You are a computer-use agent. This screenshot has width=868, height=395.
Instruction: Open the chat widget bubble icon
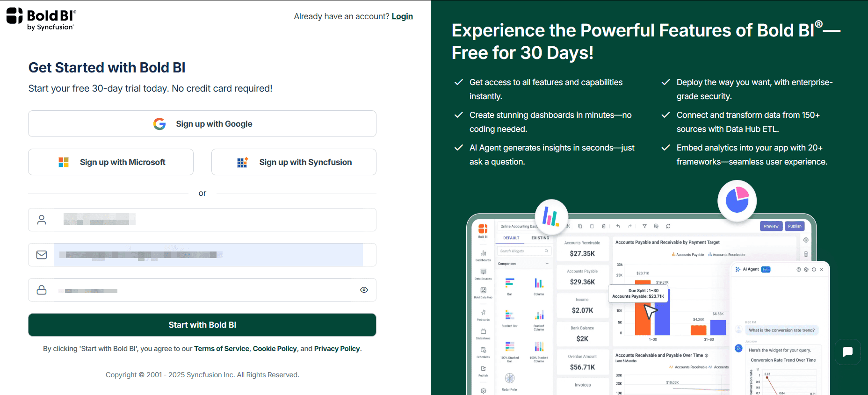[x=847, y=352]
